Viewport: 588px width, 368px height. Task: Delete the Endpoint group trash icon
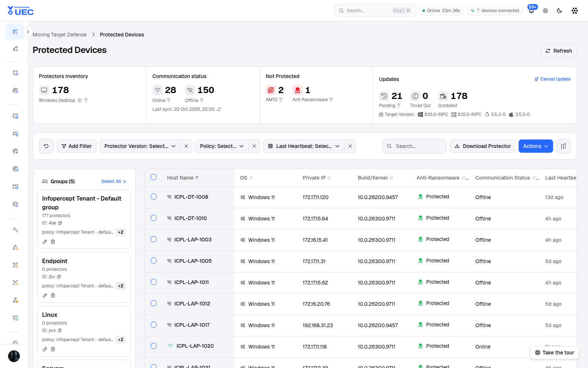tap(53, 296)
